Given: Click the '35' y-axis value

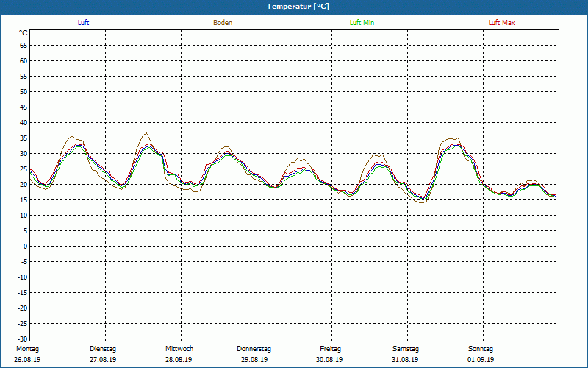Looking at the screenshot, I should (24, 138).
